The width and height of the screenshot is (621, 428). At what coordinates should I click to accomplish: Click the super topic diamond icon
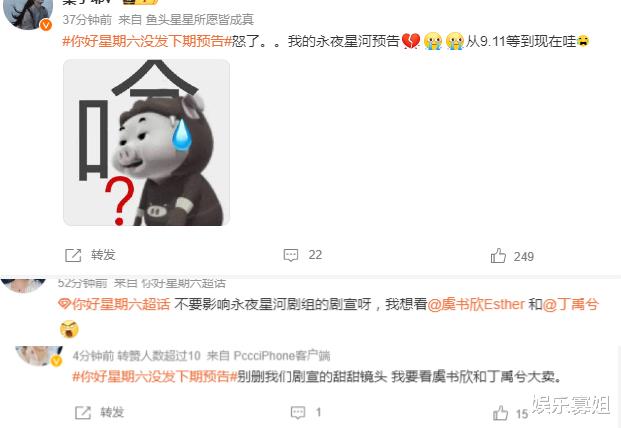(65, 304)
